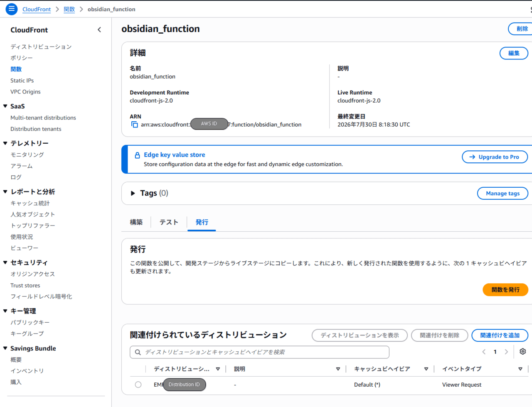Screen dimensions: 532x407
Task: Sort by イベントタイプ column arrow
Action: (520, 369)
